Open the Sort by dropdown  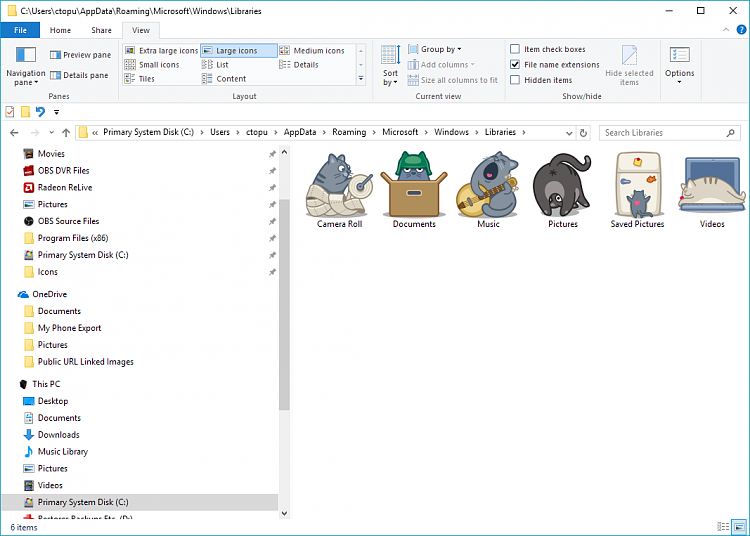(390, 65)
